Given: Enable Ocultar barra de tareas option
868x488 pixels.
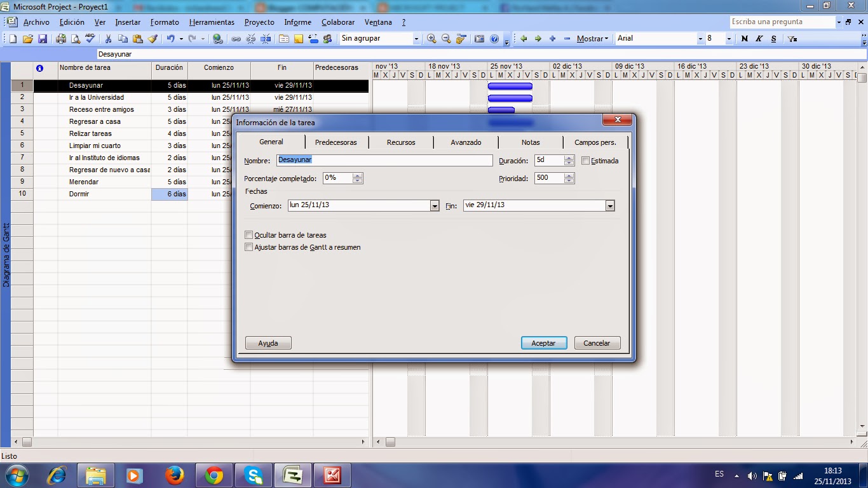Looking at the screenshot, I should tap(248, 234).
